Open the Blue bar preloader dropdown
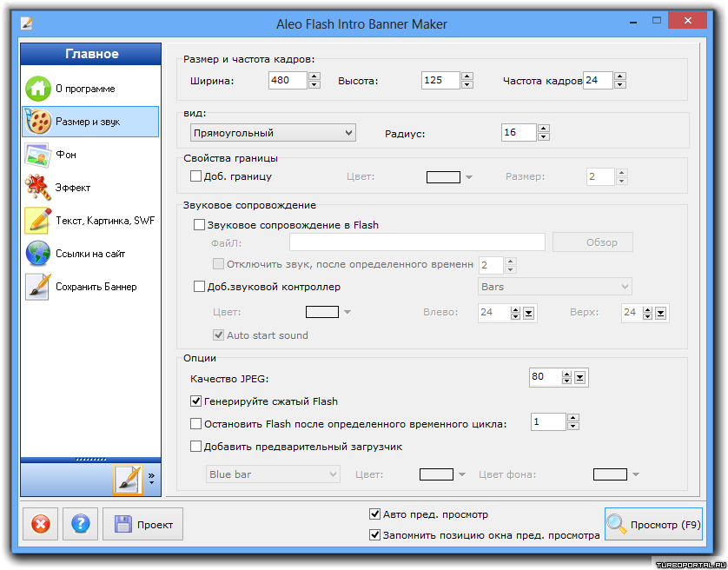The image size is (728, 570). (273, 474)
